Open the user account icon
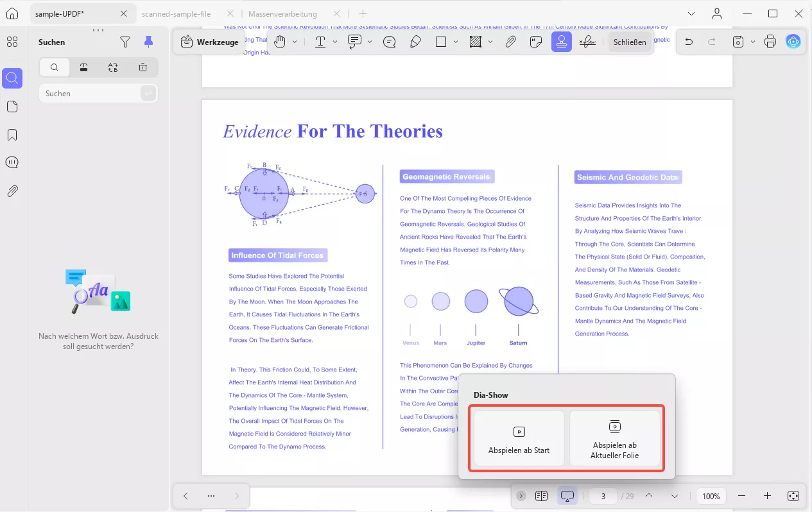 pyautogui.click(x=717, y=13)
